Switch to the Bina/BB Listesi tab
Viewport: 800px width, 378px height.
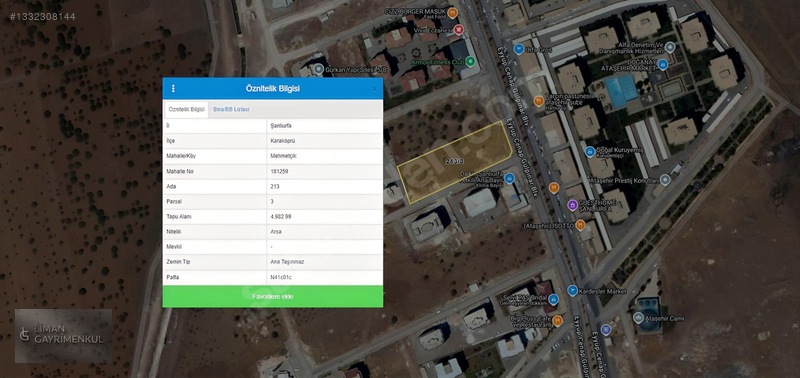coord(231,110)
